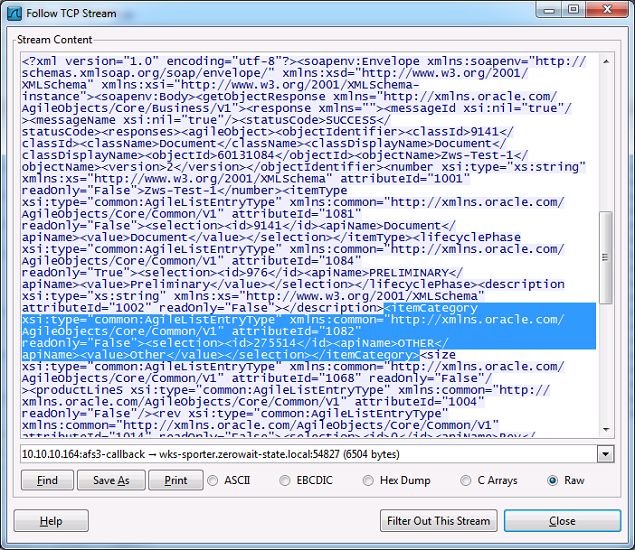Click the Save As button

point(111,480)
